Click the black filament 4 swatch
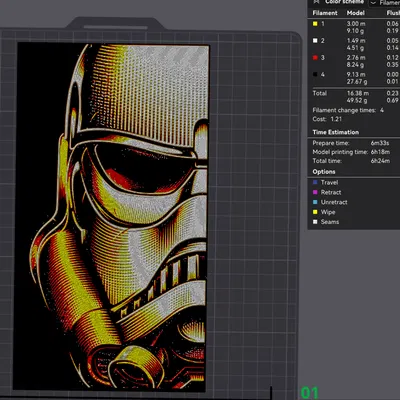Viewport: 400px width, 400px height. [x=315, y=74]
